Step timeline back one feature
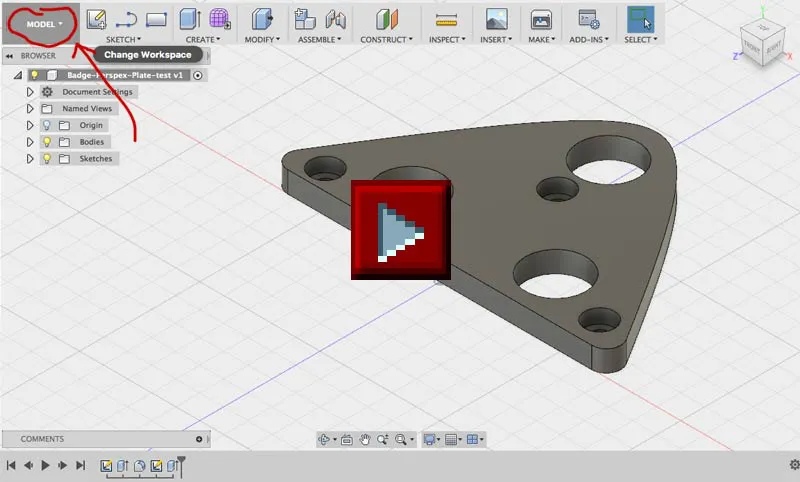The width and height of the screenshot is (800, 482). (29, 465)
